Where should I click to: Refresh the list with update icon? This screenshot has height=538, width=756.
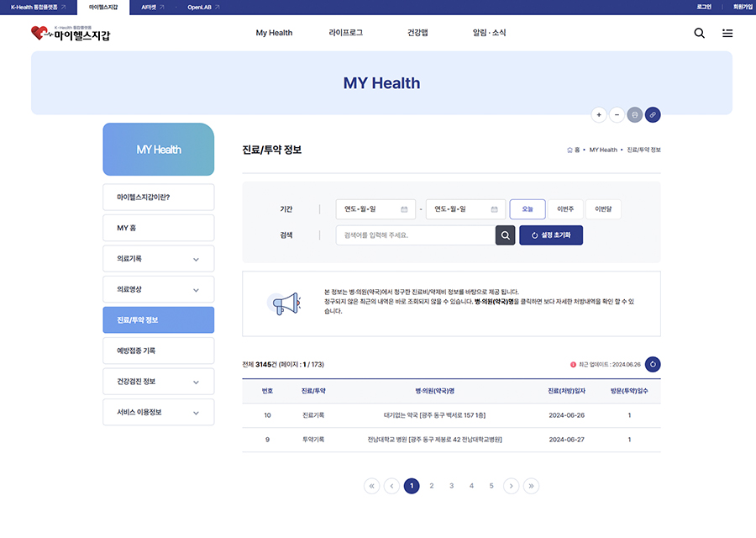tap(653, 364)
